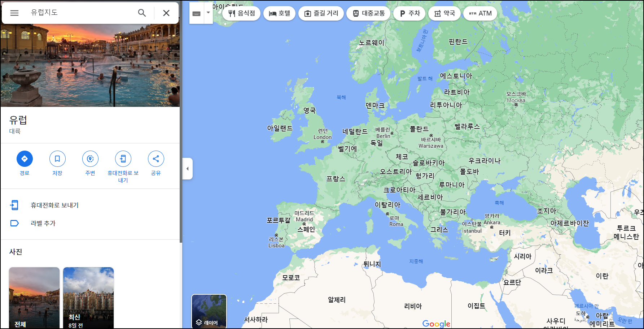This screenshot has height=329, width=644.
Task: Select the 대중교통 transit chip
Action: coord(368,13)
